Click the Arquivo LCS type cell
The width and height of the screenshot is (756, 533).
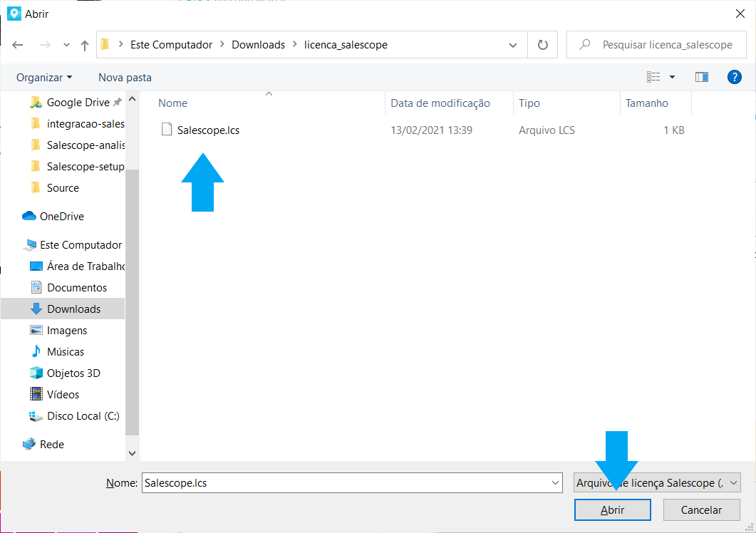pos(547,130)
